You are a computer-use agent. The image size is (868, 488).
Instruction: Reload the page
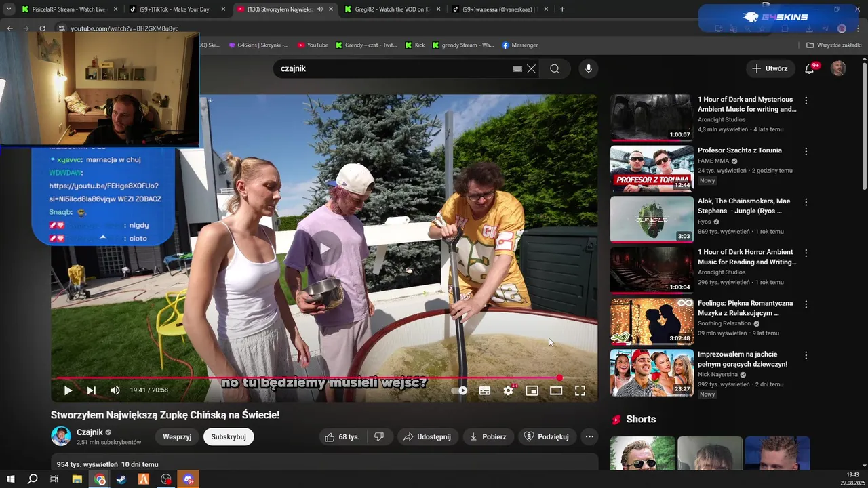(42, 28)
